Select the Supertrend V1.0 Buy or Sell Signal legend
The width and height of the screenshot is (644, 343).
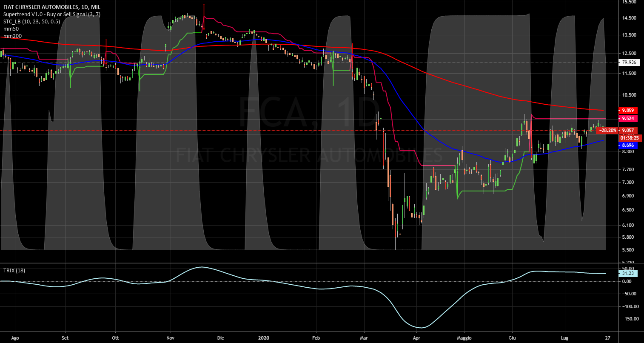[x=51, y=14]
